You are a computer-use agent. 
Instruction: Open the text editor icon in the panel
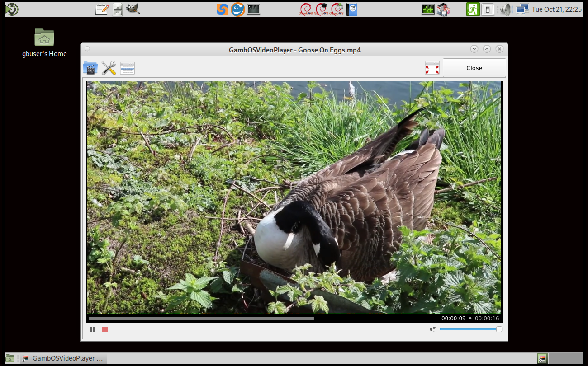tap(102, 9)
